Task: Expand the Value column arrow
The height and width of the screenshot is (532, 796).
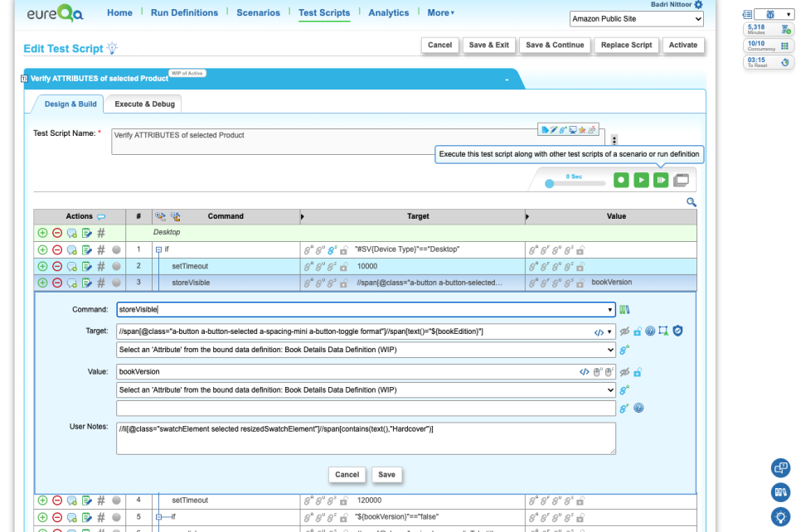Action: pos(527,216)
